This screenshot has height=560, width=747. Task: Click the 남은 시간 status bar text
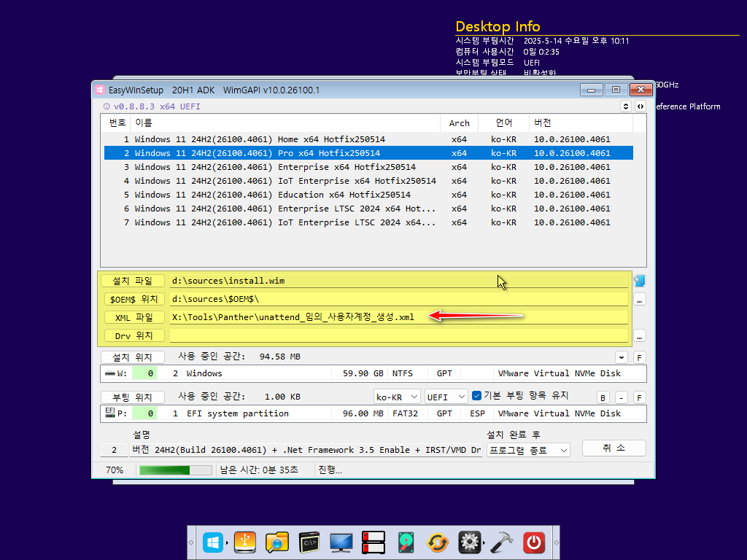coord(259,470)
